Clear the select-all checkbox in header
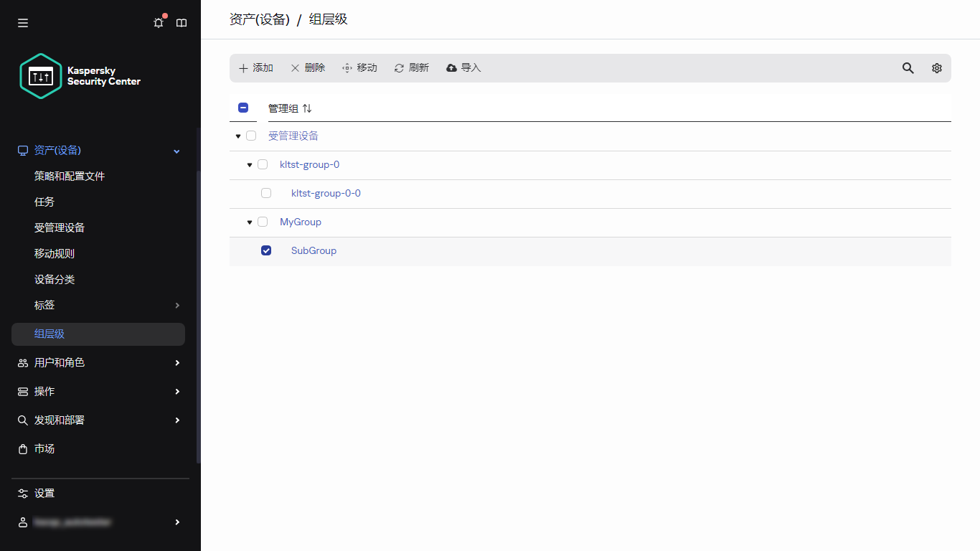980x551 pixels. coord(243,108)
